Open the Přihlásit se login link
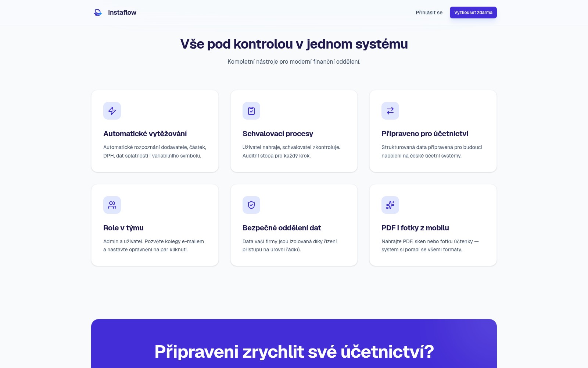The image size is (588, 368). [429, 13]
